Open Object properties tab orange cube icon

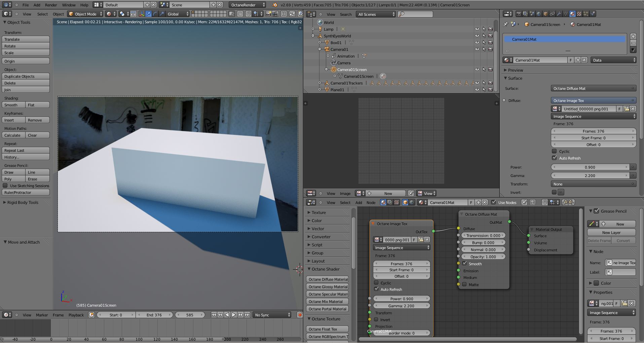click(545, 14)
